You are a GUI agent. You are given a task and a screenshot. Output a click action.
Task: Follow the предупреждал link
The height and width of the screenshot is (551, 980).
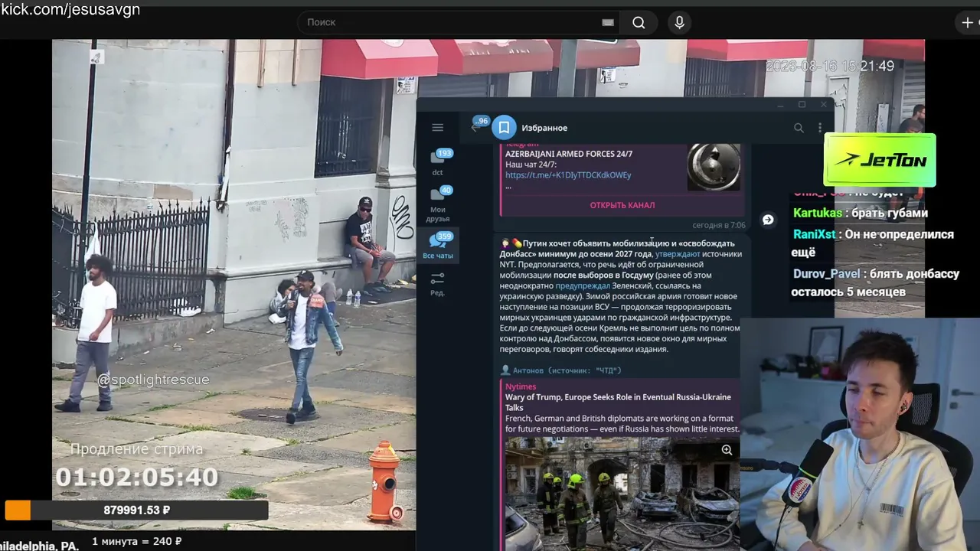pos(582,285)
